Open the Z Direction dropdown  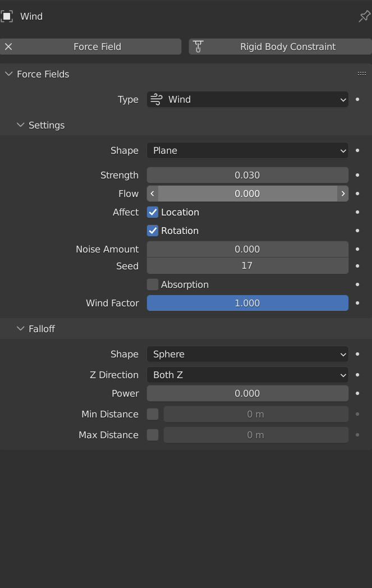247,375
